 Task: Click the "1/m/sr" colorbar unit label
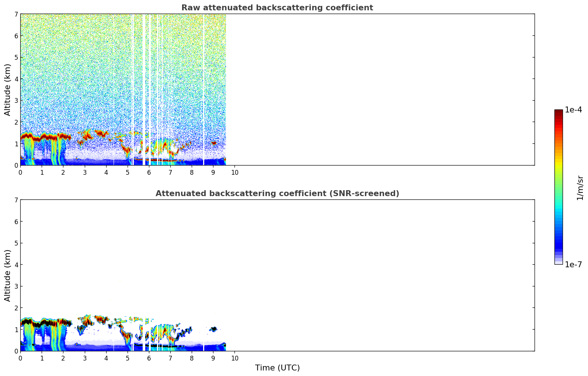(x=580, y=188)
